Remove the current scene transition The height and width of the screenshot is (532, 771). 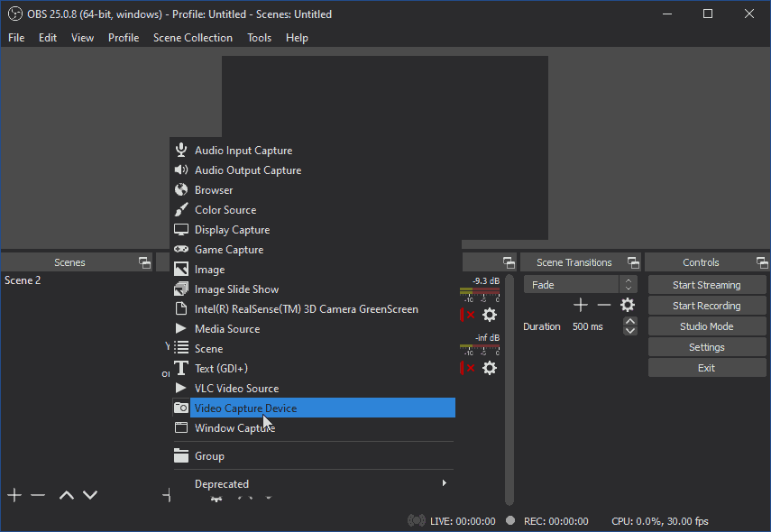(604, 305)
